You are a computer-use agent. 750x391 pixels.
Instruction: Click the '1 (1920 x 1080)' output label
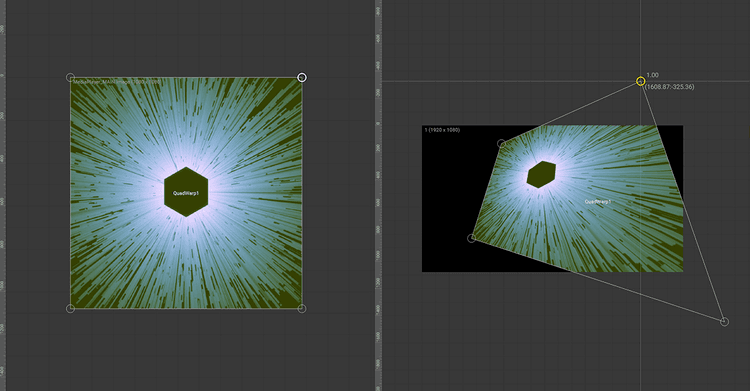pyautogui.click(x=442, y=130)
